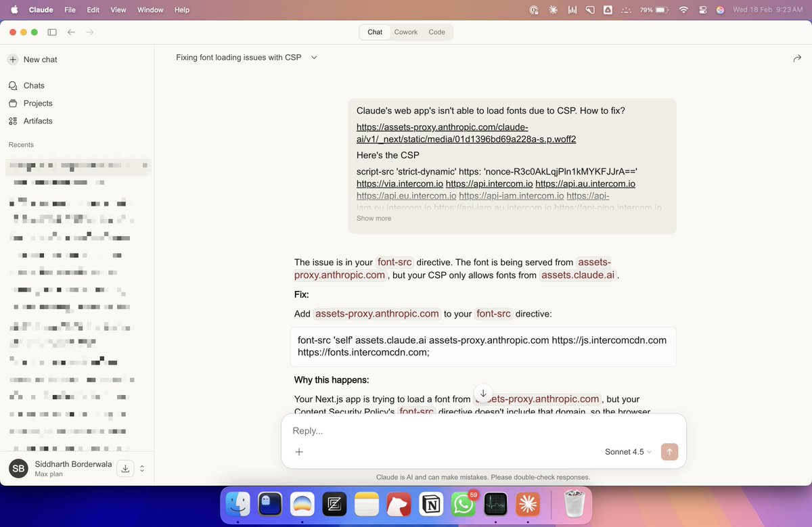Open Finder from the Dock
Viewport: 812px width, 527px height.
tap(238, 504)
